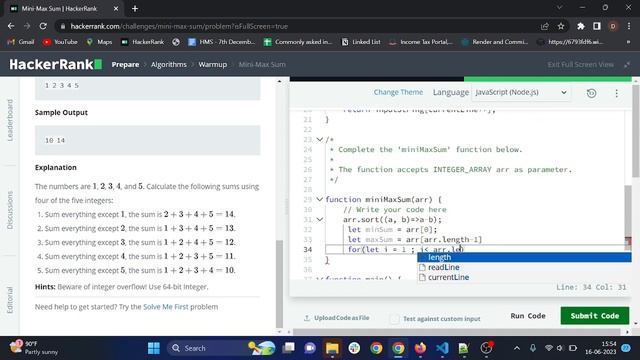Open a new browser tab
The width and height of the screenshot is (640, 360).
[135, 8]
